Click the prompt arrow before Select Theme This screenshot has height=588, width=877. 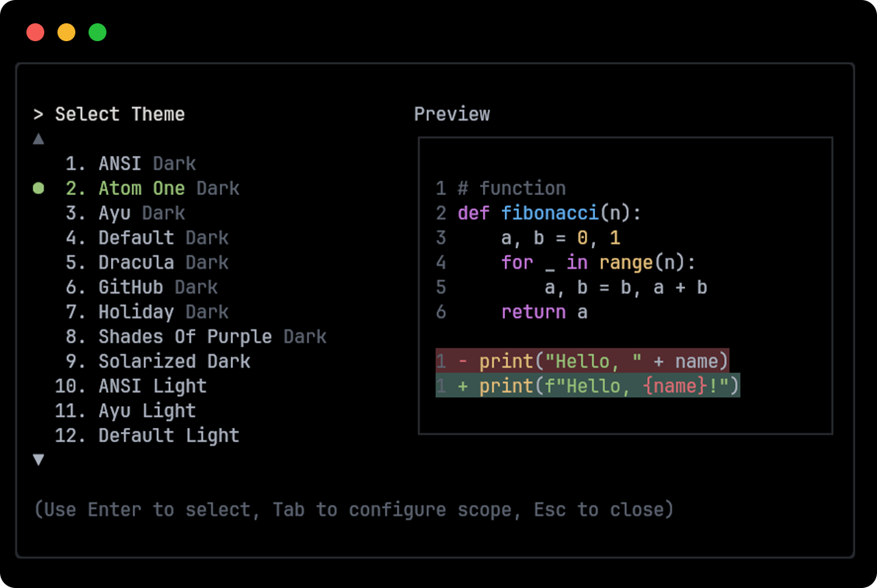[39, 113]
